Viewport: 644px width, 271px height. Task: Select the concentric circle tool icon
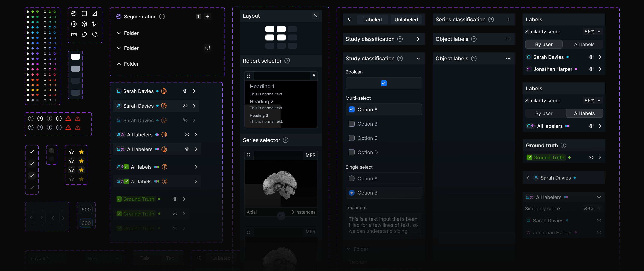74,24
